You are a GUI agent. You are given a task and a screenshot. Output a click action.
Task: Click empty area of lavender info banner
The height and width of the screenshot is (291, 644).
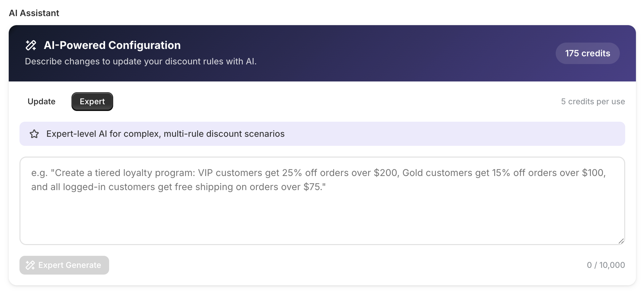[453, 134]
